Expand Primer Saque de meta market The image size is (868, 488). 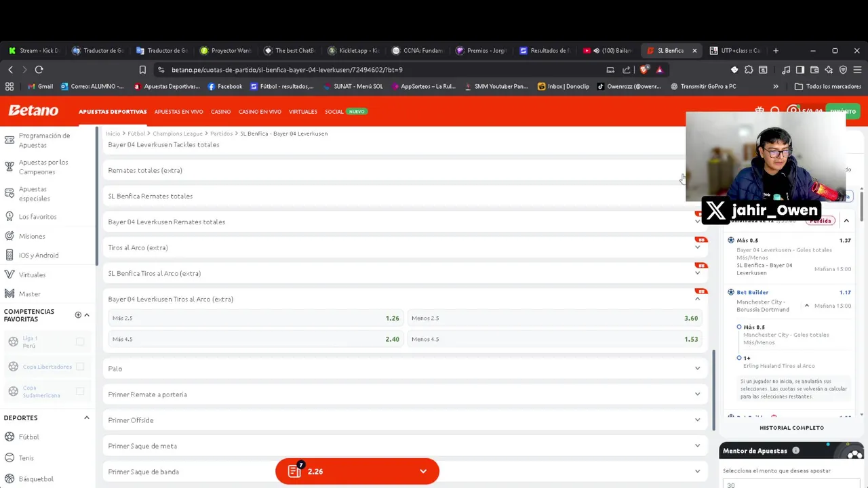point(697,445)
